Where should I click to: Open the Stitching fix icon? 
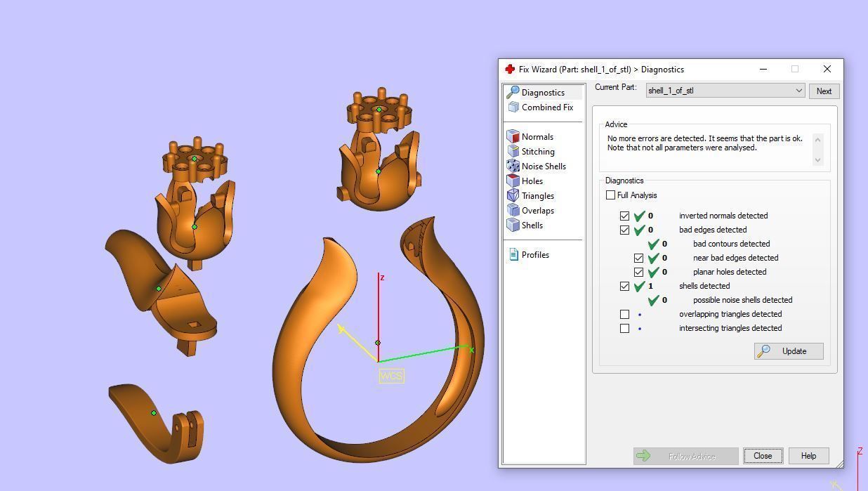[x=513, y=152]
